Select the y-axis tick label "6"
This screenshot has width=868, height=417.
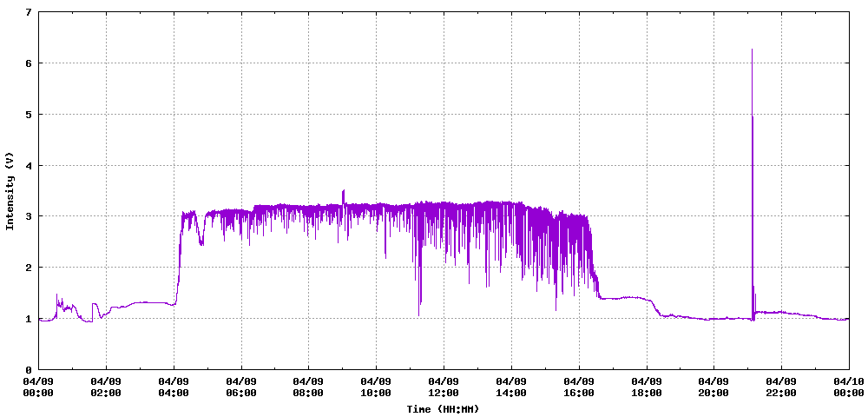(29, 63)
